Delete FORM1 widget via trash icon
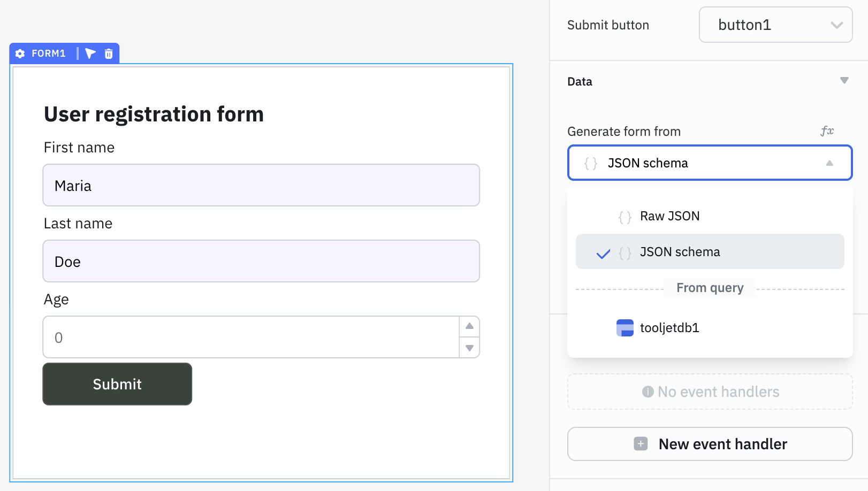This screenshot has width=868, height=491. 109,53
